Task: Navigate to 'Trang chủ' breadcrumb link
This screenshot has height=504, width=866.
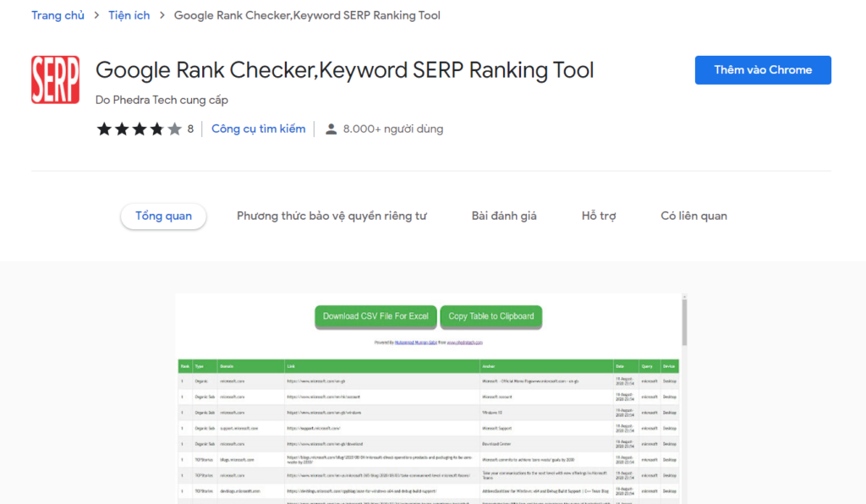Action: pyautogui.click(x=58, y=15)
